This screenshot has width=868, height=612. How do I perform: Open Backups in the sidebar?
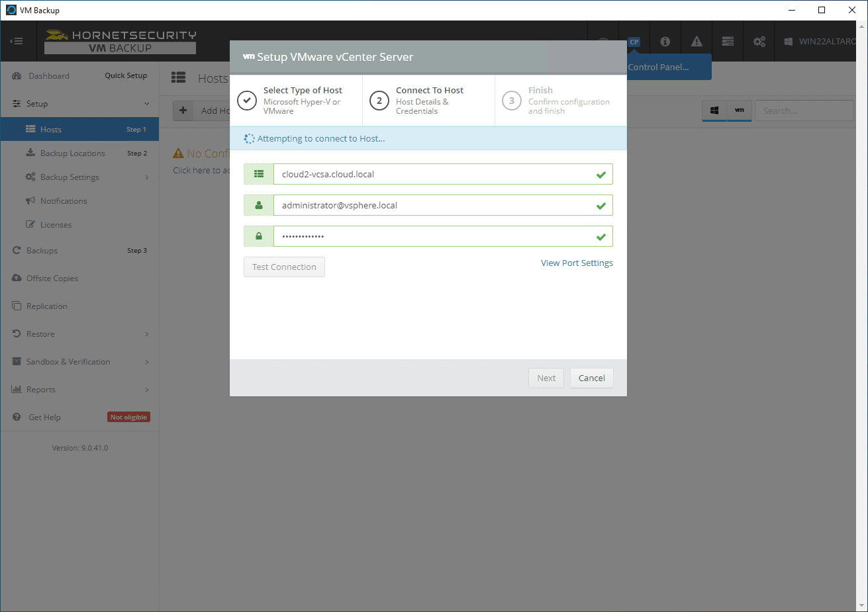tap(42, 251)
